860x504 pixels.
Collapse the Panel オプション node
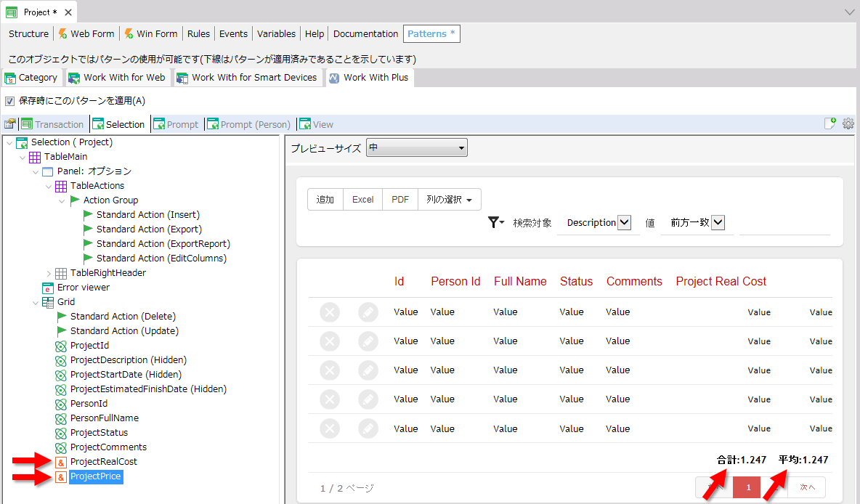pyautogui.click(x=36, y=171)
